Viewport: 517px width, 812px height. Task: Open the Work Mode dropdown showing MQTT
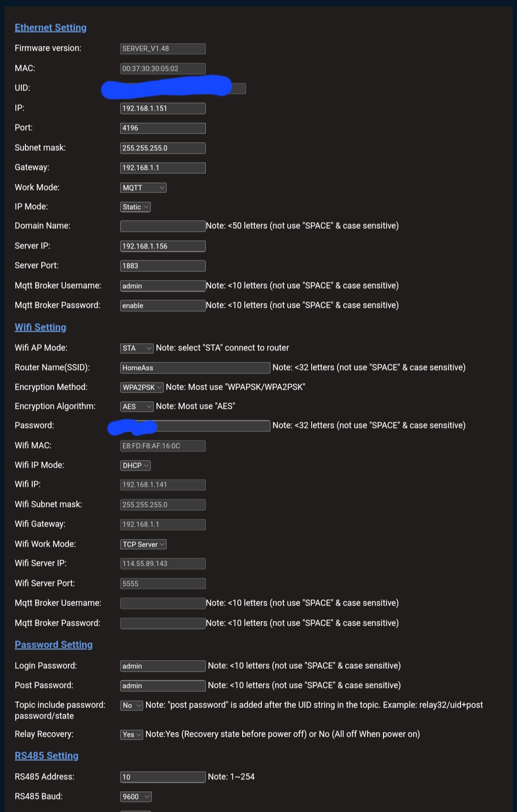click(143, 188)
